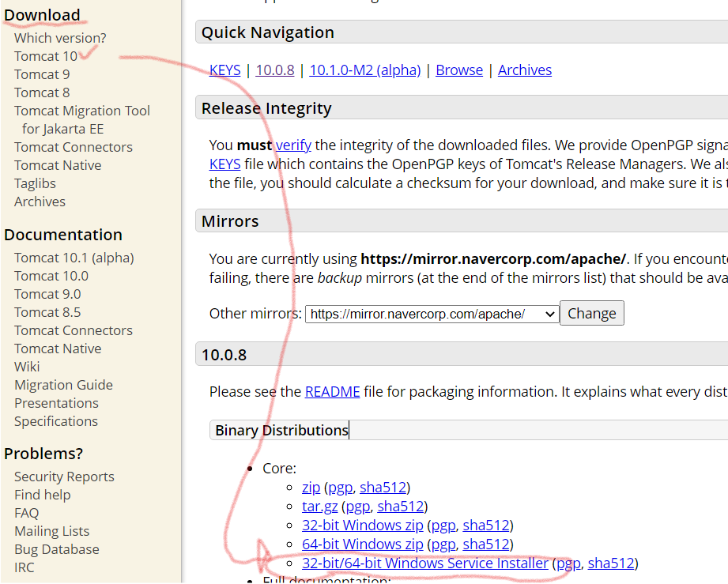
Task: Open Security Reports
Action: [64, 477]
